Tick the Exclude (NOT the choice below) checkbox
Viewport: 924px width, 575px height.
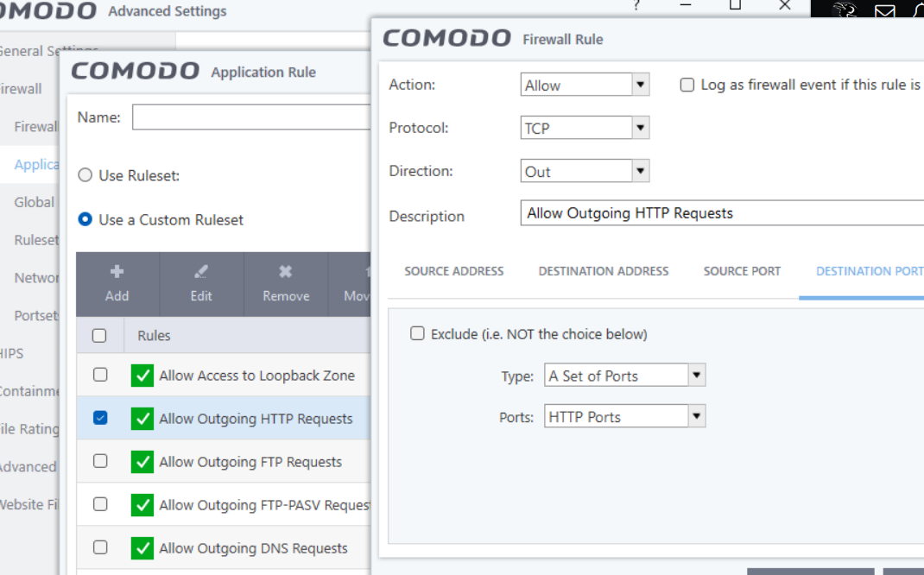(x=418, y=334)
